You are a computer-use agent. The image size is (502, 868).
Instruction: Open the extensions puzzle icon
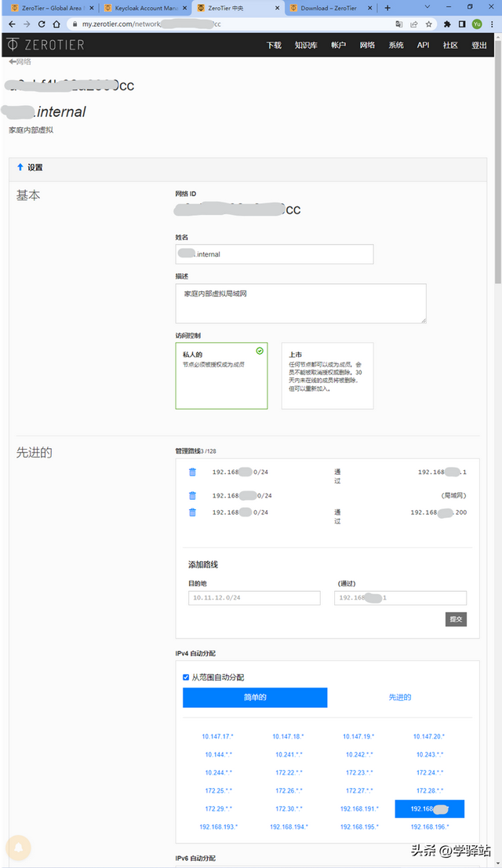447,24
